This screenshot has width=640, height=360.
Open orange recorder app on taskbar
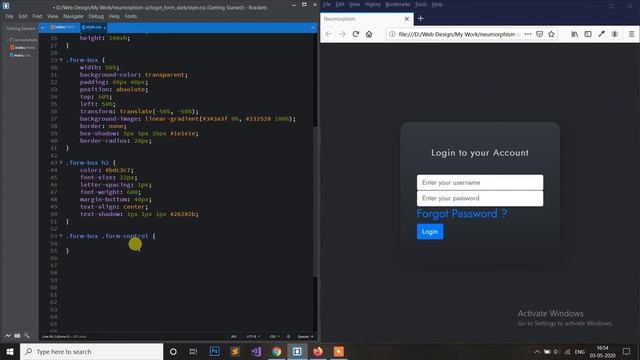click(338, 351)
